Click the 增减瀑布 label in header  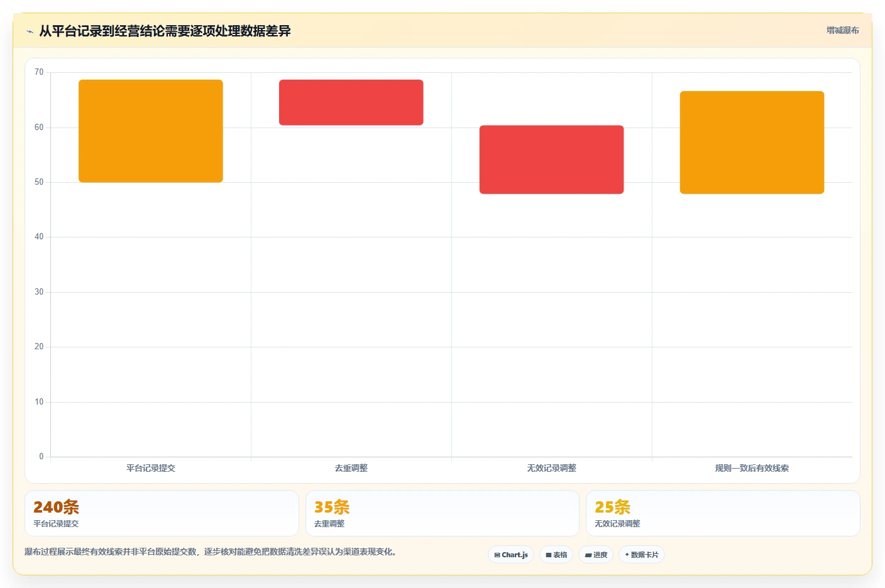pyautogui.click(x=842, y=30)
